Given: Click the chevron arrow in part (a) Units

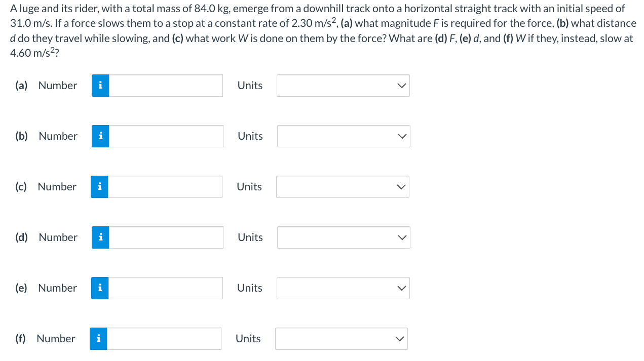Looking at the screenshot, I should click(401, 86).
